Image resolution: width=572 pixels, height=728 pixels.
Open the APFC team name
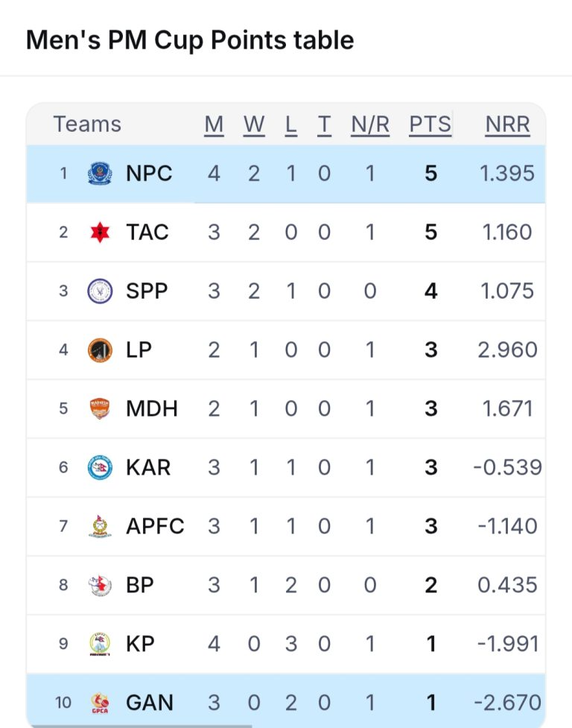coord(155,526)
